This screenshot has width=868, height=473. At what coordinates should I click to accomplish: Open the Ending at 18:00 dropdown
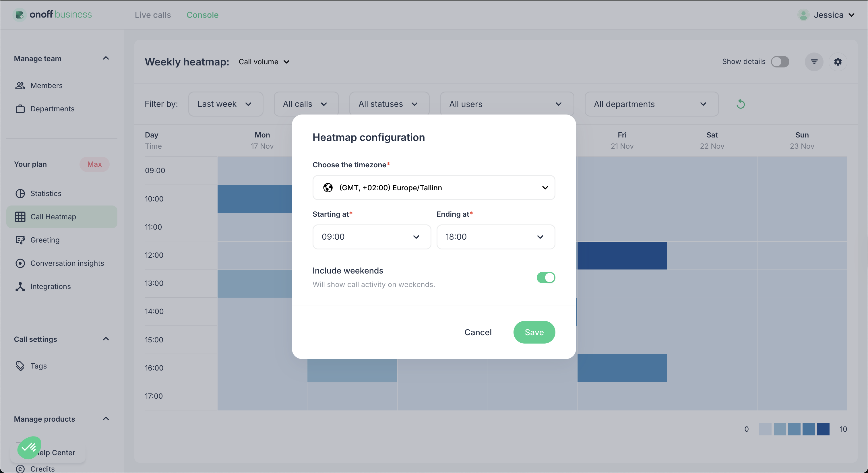(x=496, y=237)
